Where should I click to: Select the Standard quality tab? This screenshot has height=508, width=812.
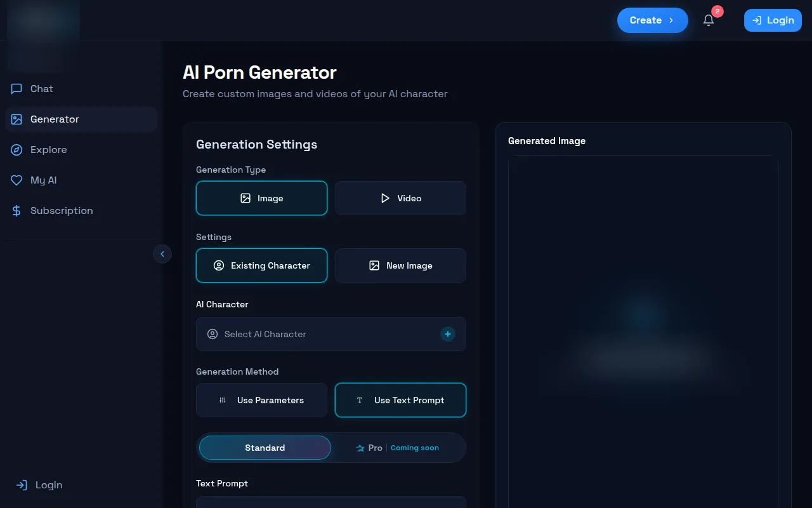point(265,448)
